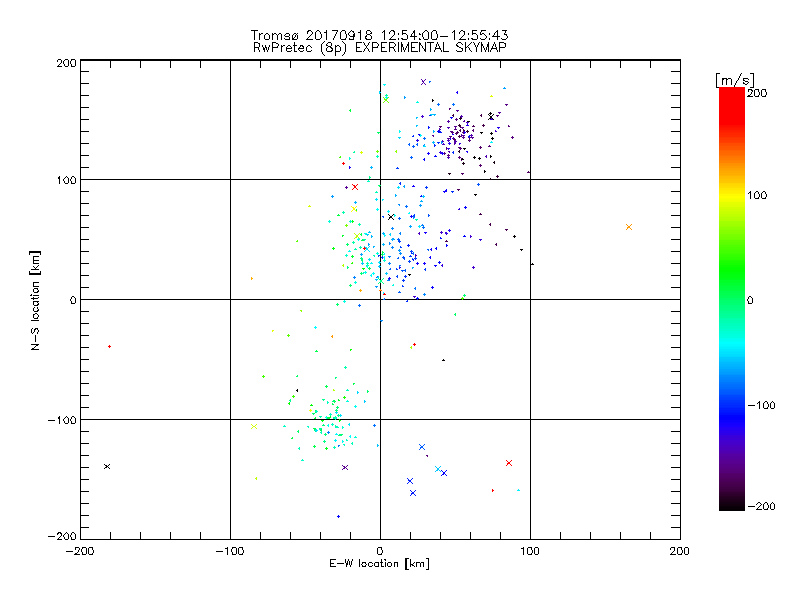Click the colorbar tick label '-100'

(762, 406)
